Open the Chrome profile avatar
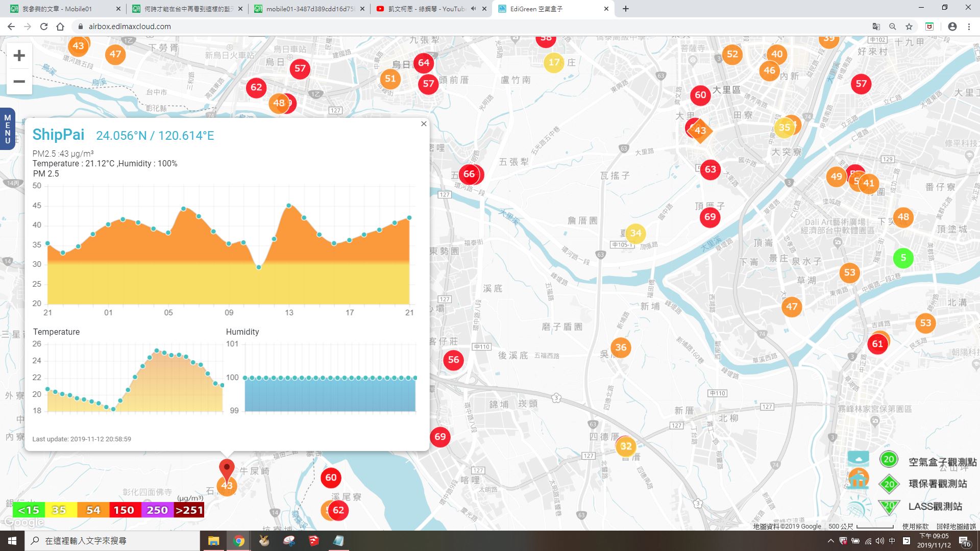 [x=952, y=27]
